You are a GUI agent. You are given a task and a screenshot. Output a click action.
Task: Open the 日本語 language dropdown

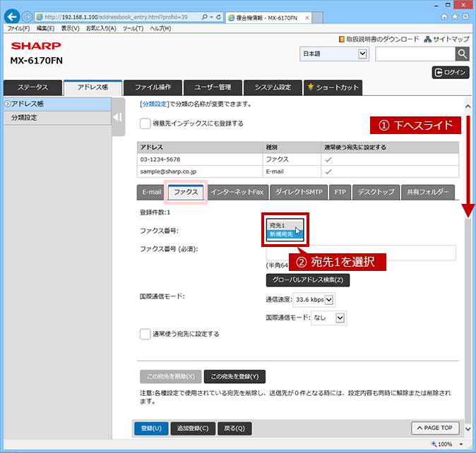[x=334, y=54]
